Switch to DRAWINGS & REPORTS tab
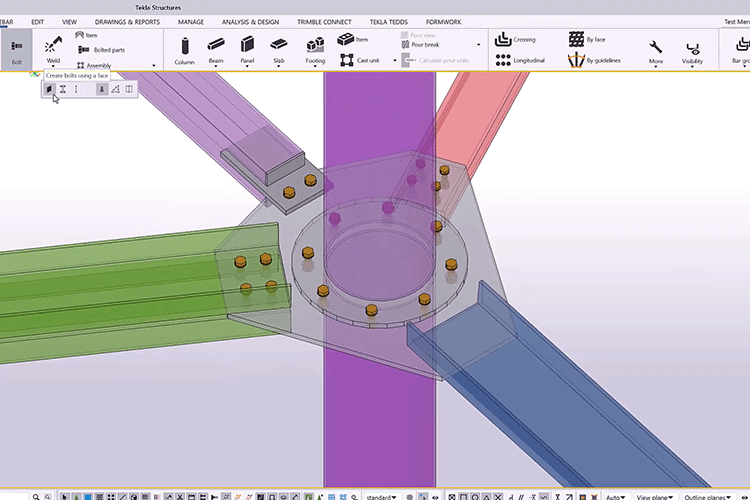 pyautogui.click(x=127, y=22)
